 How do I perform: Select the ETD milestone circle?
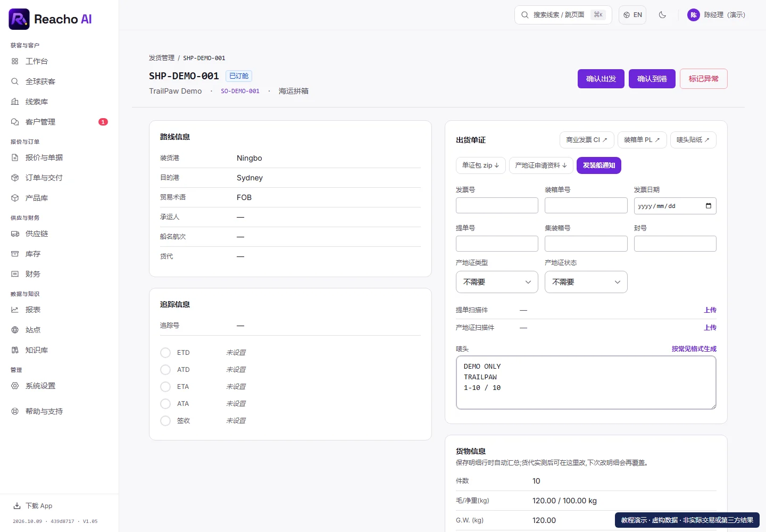pyautogui.click(x=165, y=353)
